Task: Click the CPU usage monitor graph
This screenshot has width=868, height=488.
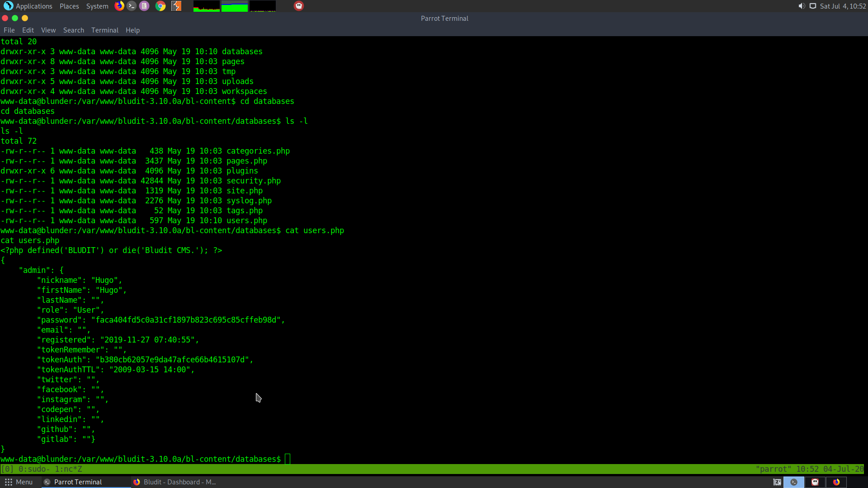Action: pos(207,6)
